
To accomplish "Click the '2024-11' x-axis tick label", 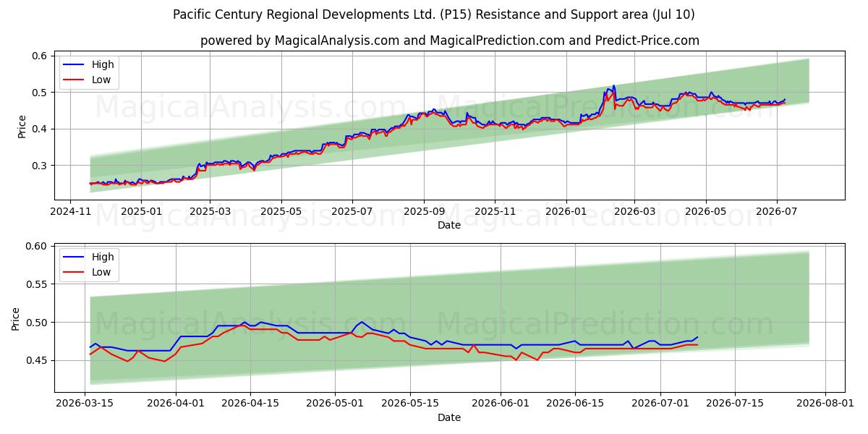I will (69, 211).
